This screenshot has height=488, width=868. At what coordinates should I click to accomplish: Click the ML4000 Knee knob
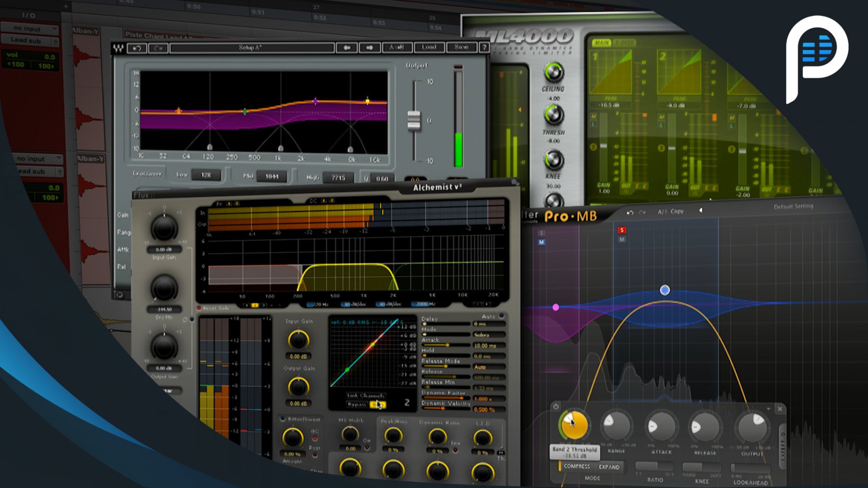point(554,160)
